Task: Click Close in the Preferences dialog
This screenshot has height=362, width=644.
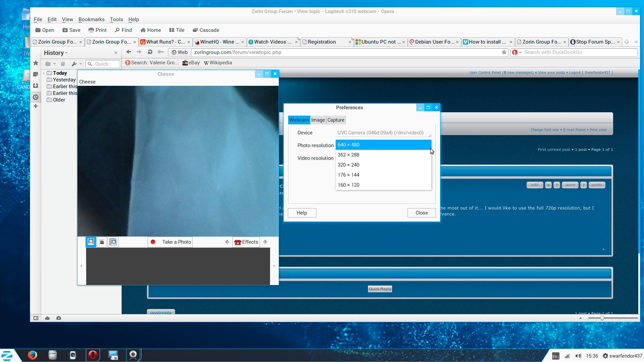Action: point(422,213)
